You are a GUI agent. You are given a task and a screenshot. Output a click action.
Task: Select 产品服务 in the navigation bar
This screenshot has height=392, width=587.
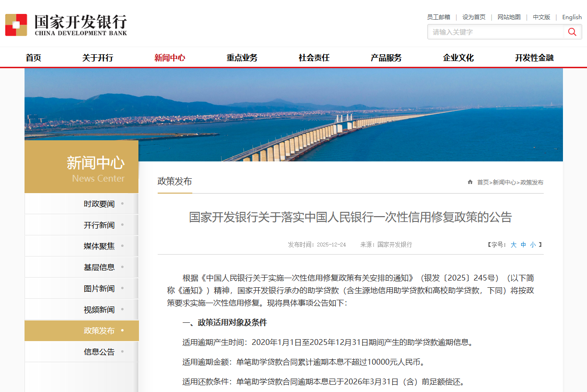(386, 58)
